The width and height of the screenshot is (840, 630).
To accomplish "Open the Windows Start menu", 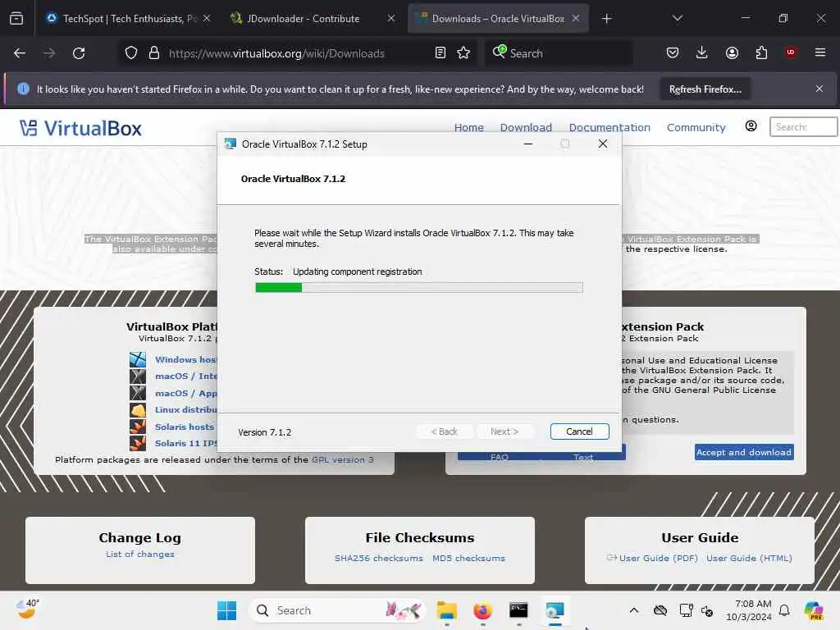I will coord(226,610).
